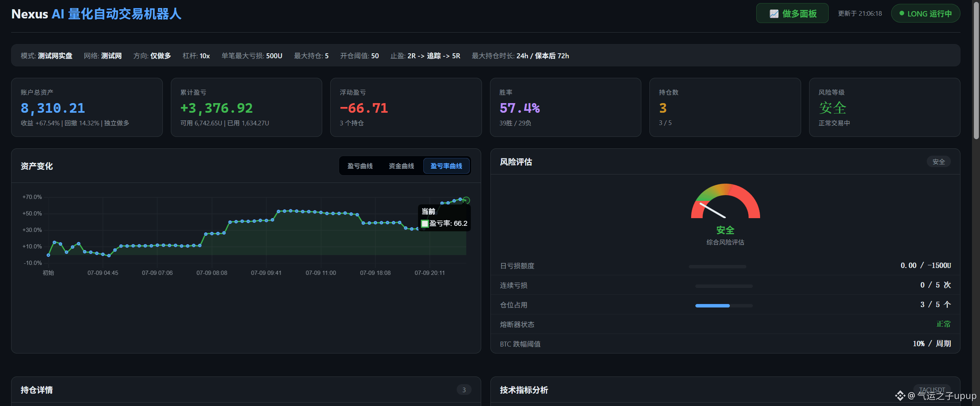Switch to the 资金曲线 tab

(402, 166)
